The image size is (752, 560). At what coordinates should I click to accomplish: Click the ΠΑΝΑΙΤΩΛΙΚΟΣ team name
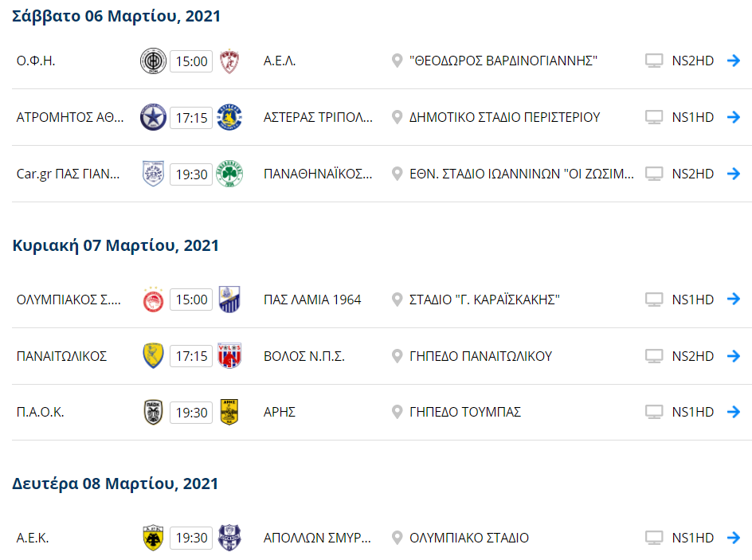click(61, 356)
